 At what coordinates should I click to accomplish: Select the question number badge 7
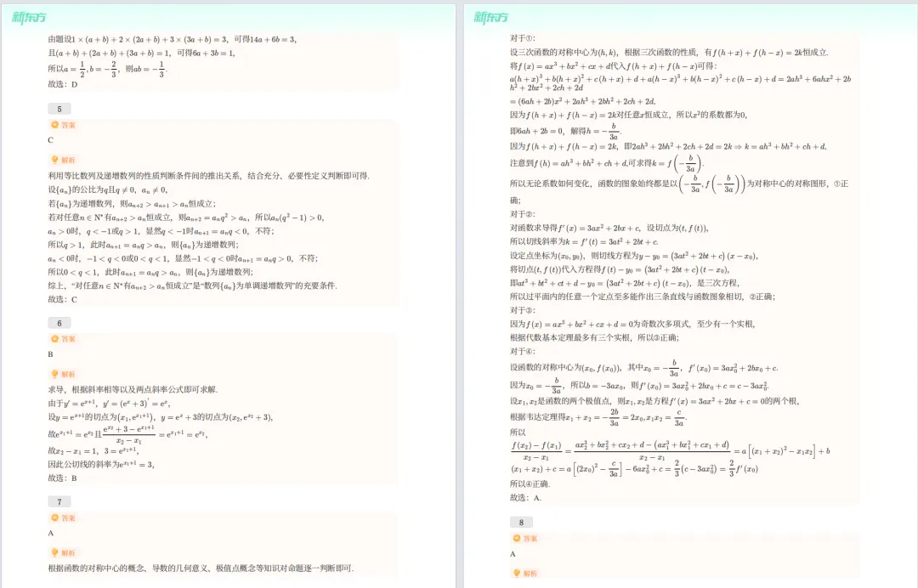coord(59,501)
